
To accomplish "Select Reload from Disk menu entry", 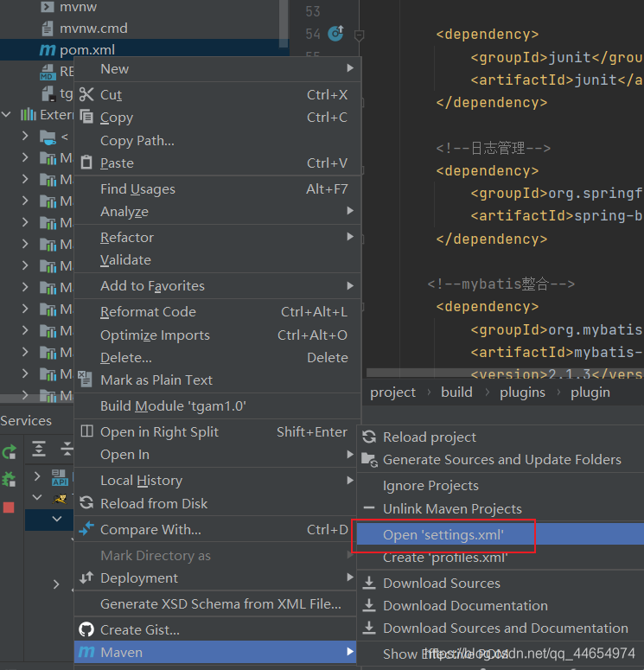I will coord(154,503).
